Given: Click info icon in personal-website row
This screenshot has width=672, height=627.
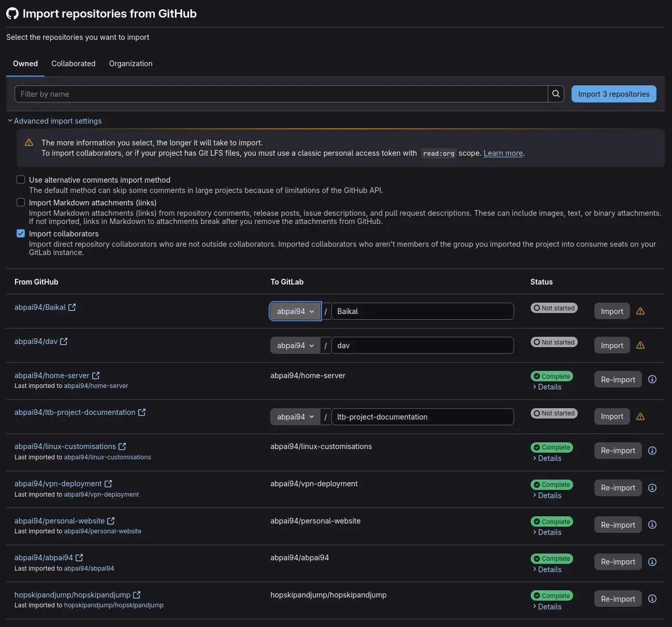Looking at the screenshot, I should (652, 525).
